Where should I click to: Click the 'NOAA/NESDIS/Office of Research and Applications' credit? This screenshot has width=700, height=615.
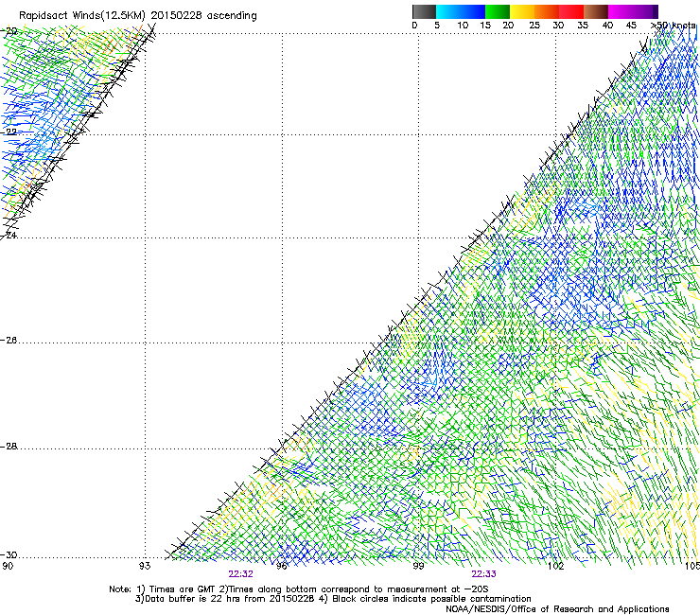557,609
